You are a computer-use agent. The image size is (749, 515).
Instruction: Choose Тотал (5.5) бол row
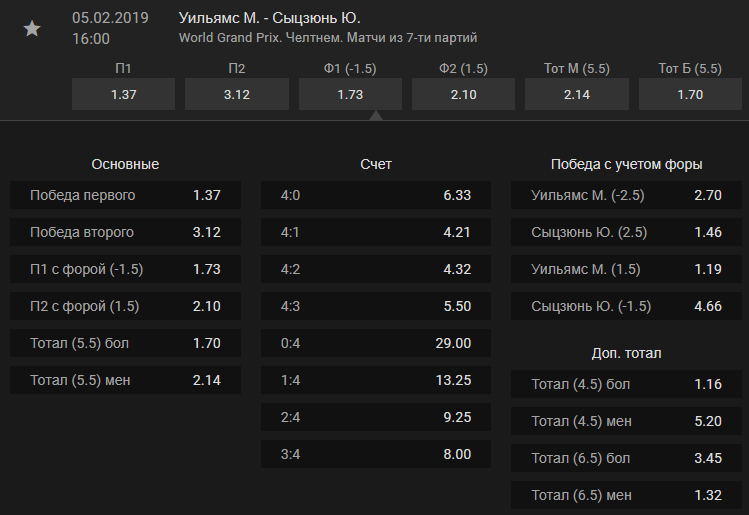coord(125,343)
